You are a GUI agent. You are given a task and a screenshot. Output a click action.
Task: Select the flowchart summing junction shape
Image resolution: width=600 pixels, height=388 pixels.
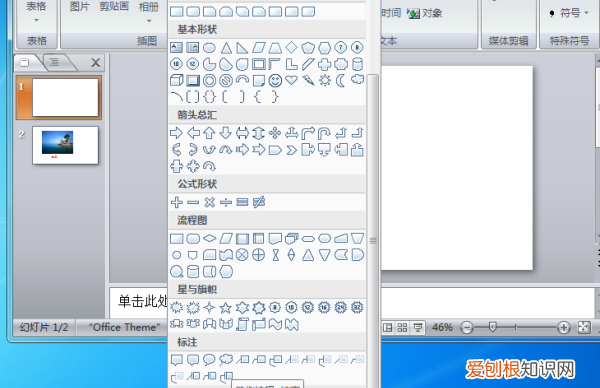pyautogui.click(x=242, y=255)
